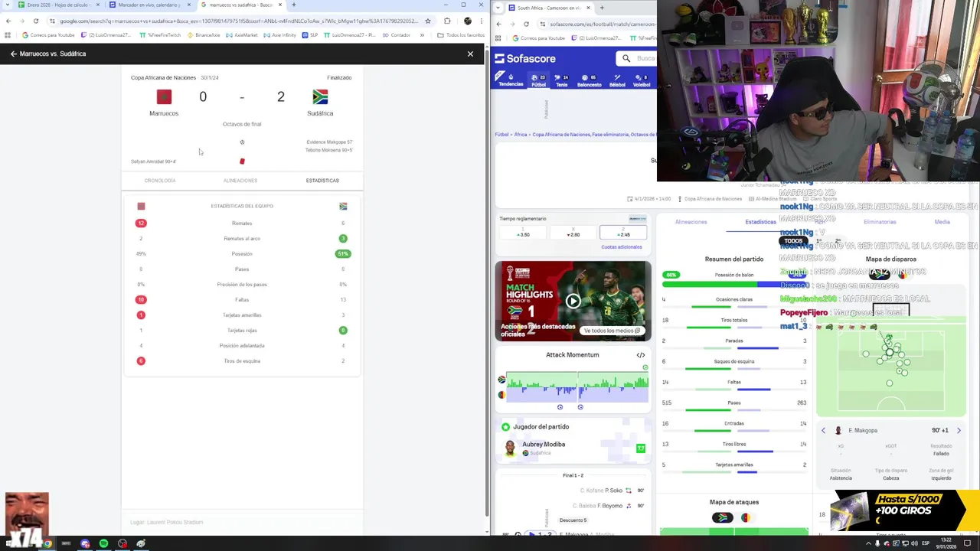Click the Marruecos team name
Image resolution: width=980 pixels, height=551 pixels.
[x=164, y=113]
